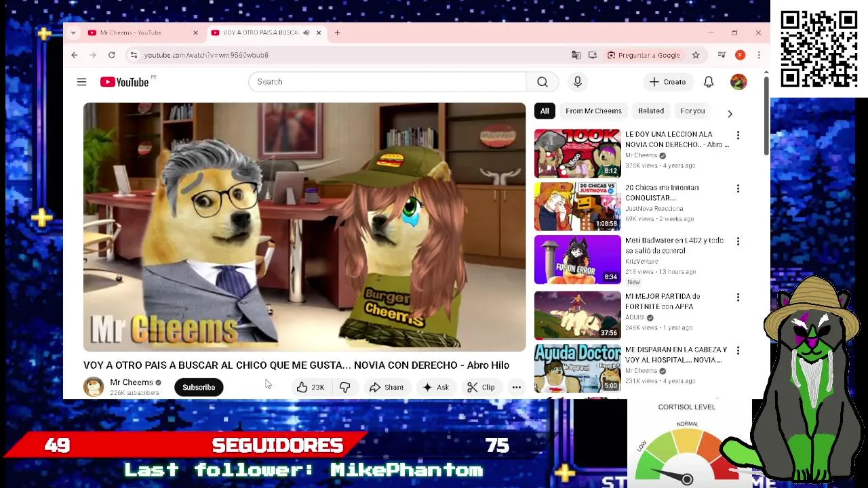Click the Create button
868x488 pixels.
(x=667, y=82)
